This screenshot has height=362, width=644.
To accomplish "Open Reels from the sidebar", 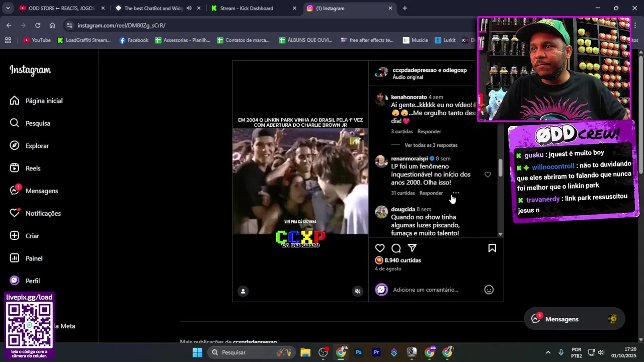I will (25, 168).
